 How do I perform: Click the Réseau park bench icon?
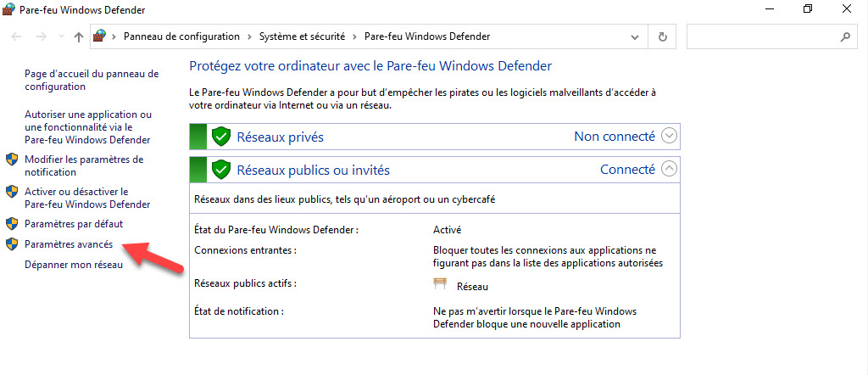[x=440, y=283]
